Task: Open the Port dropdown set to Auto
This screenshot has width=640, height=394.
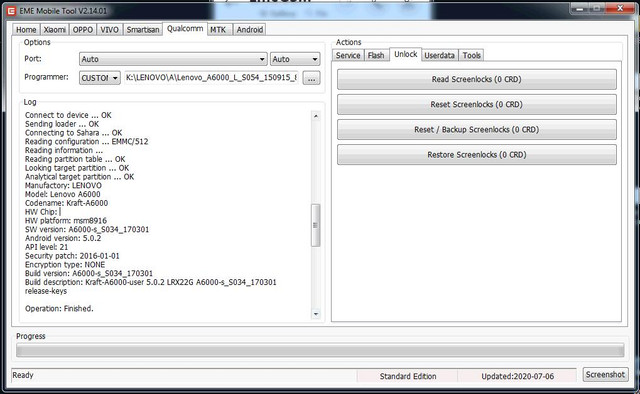Action: tap(173, 59)
